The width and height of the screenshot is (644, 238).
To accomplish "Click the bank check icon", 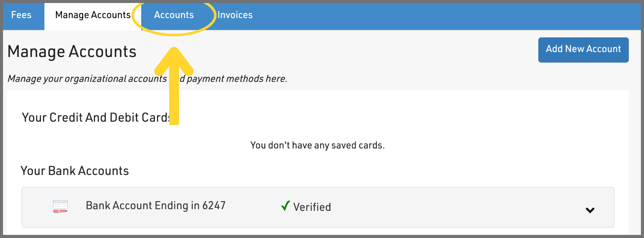I will click(x=60, y=206).
